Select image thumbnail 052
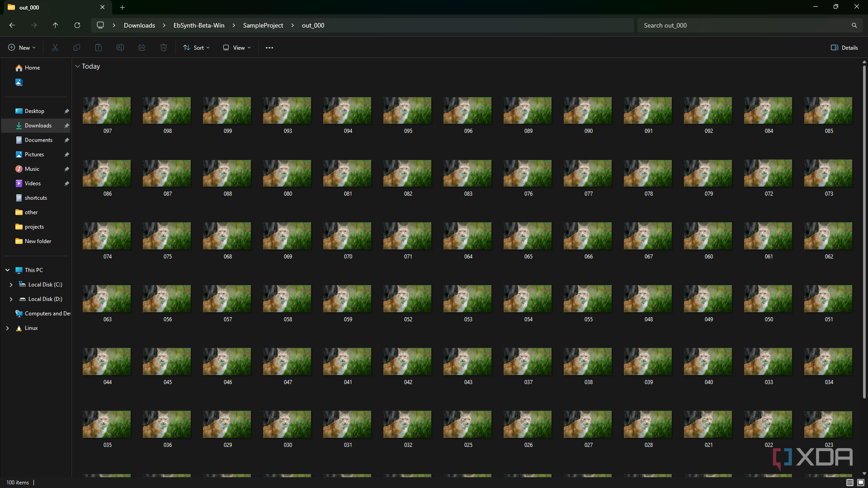Screen dimensions: 868x488 407,299
